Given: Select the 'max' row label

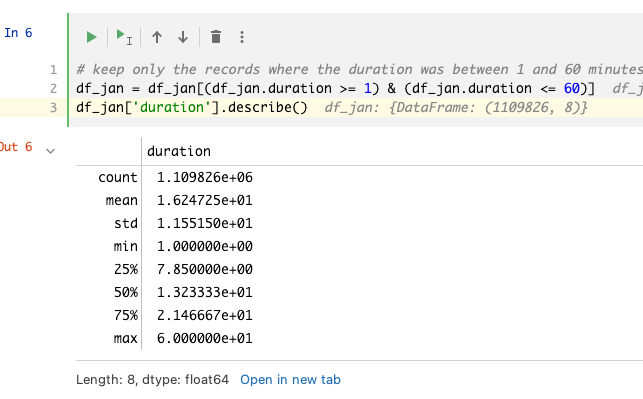Looking at the screenshot, I should coord(125,338).
